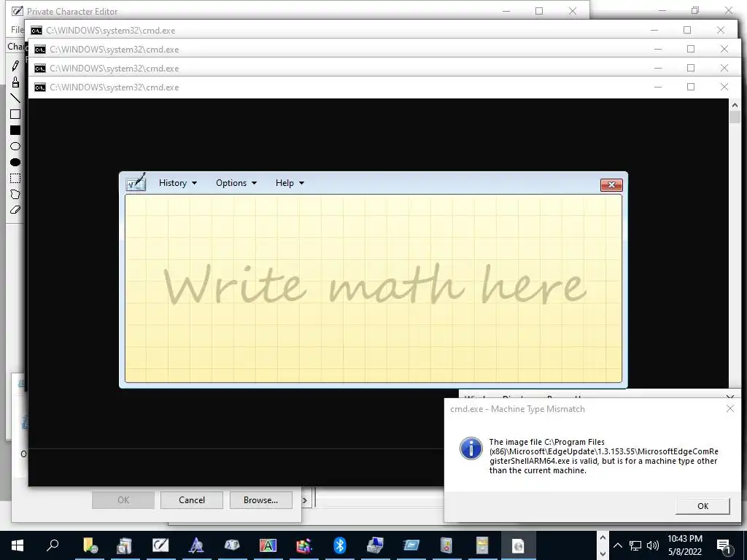
Task: Click the blue information icon in Mismatch dialog
Action: tap(471, 448)
